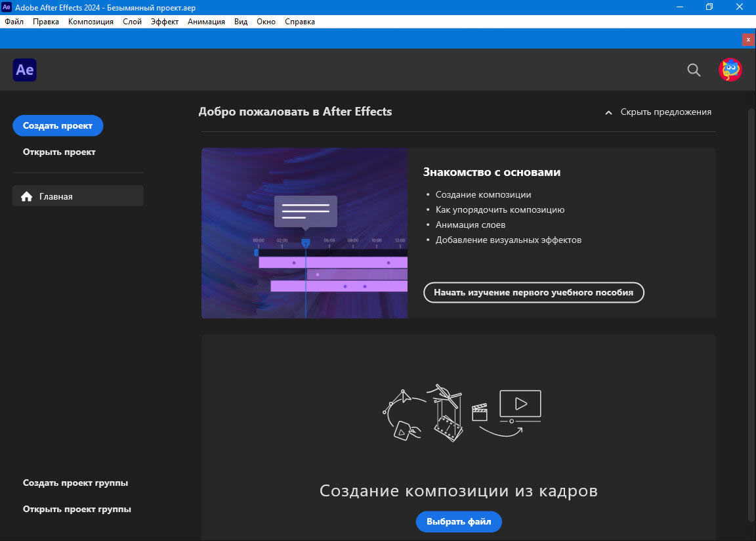The width and height of the screenshot is (756, 541).
Task: Click the After Effects Ae logo
Action: click(x=24, y=70)
